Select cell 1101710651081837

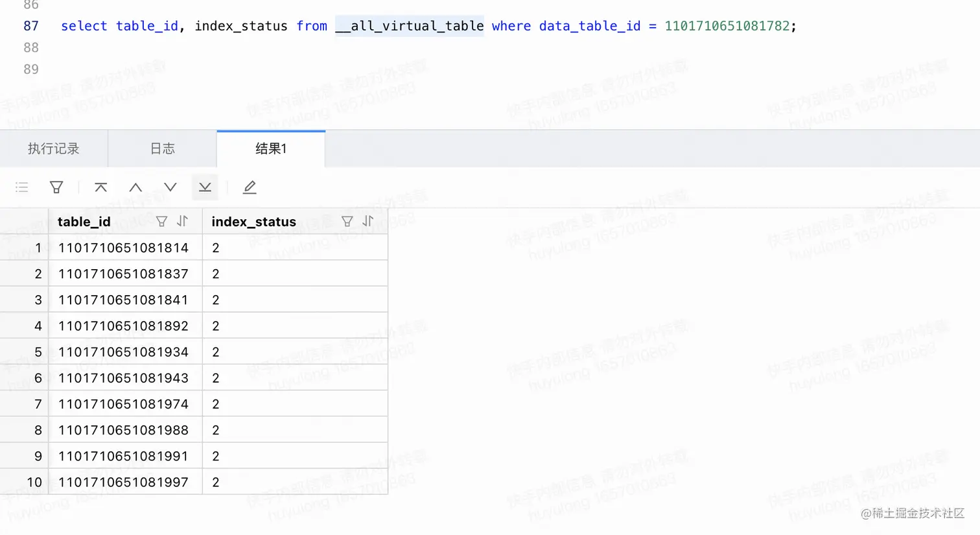(x=125, y=274)
